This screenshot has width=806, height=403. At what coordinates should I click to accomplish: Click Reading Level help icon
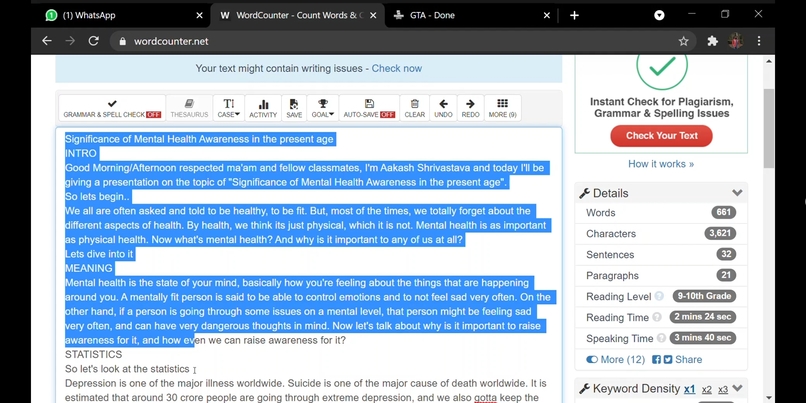659,297
